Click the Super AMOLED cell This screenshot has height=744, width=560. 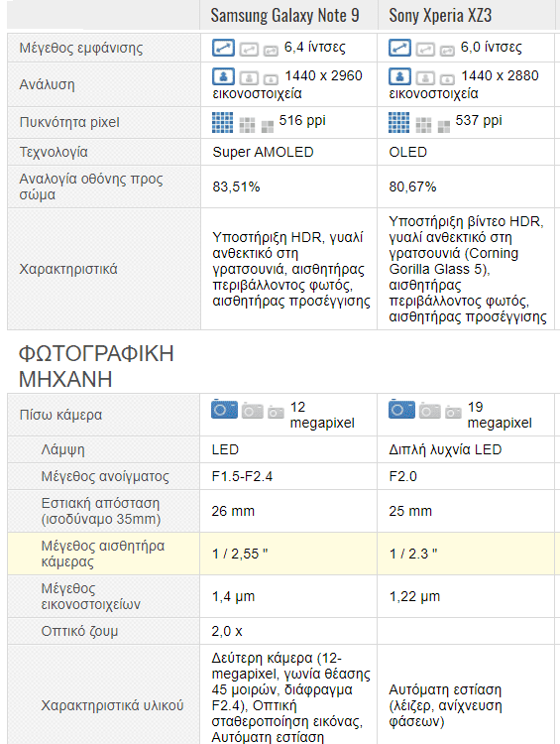pyautogui.click(x=264, y=152)
